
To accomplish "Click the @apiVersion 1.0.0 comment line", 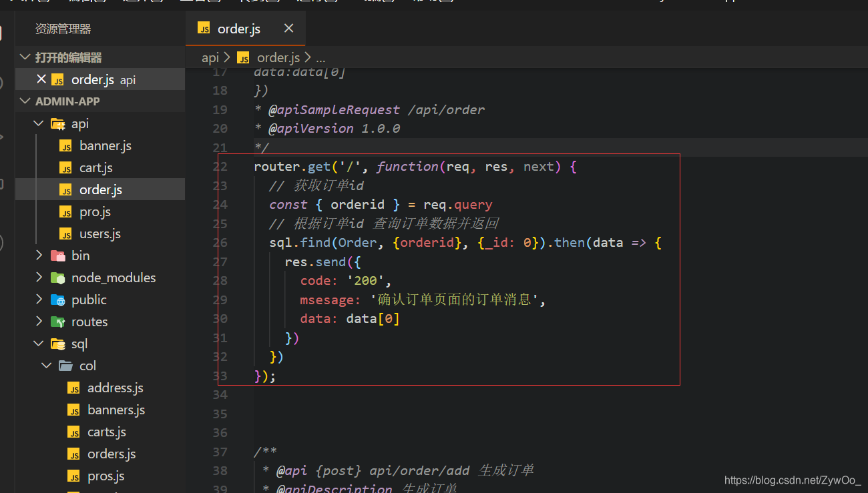I will (327, 128).
